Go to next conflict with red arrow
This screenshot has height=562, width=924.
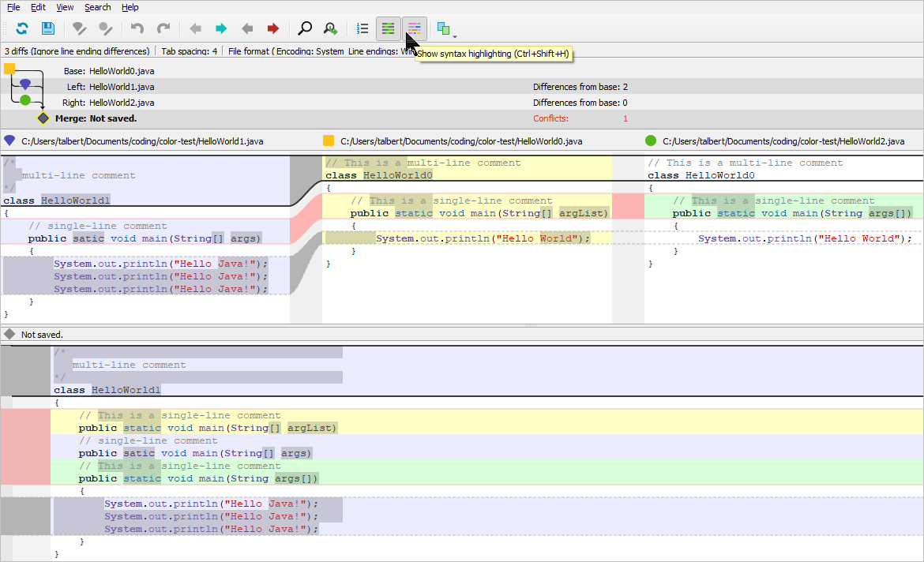coord(273,28)
